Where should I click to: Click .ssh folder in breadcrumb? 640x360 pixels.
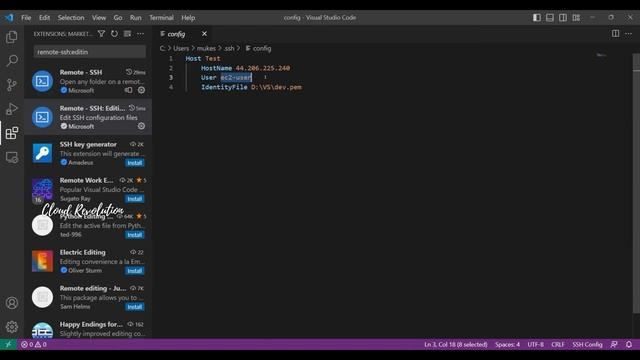[x=229, y=48]
